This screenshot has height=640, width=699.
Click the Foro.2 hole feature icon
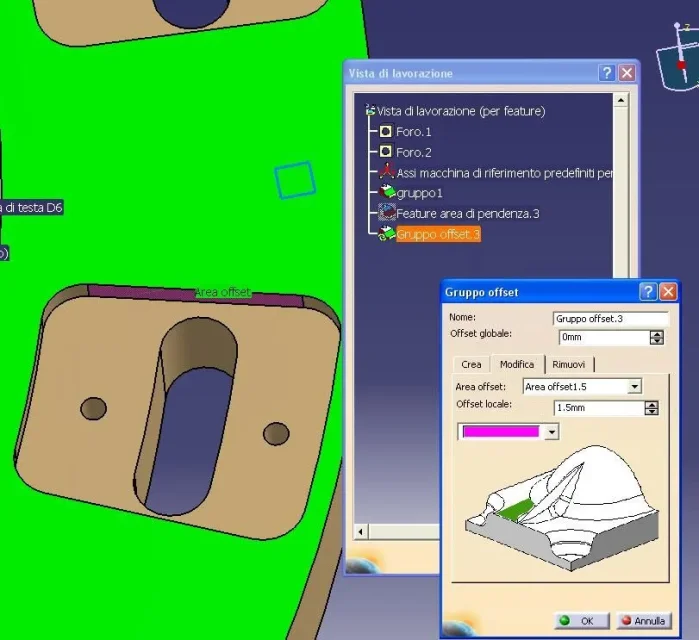point(386,152)
